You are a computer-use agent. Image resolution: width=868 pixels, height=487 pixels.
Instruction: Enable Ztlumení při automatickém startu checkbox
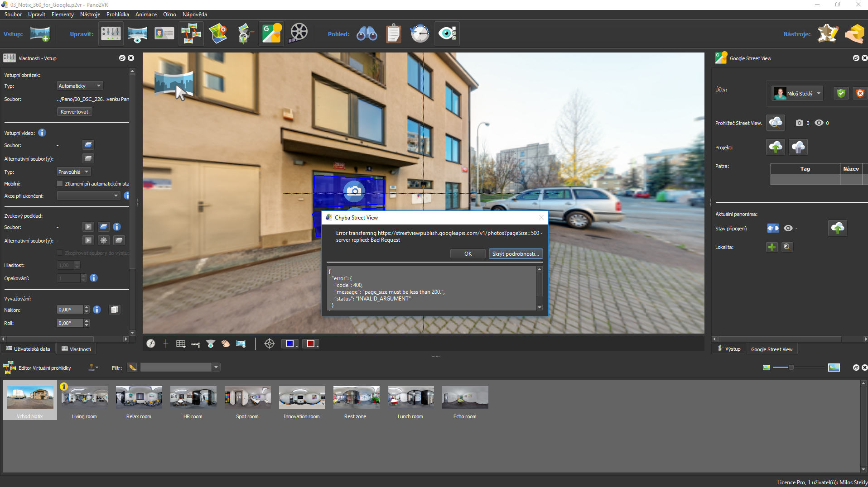tap(60, 184)
